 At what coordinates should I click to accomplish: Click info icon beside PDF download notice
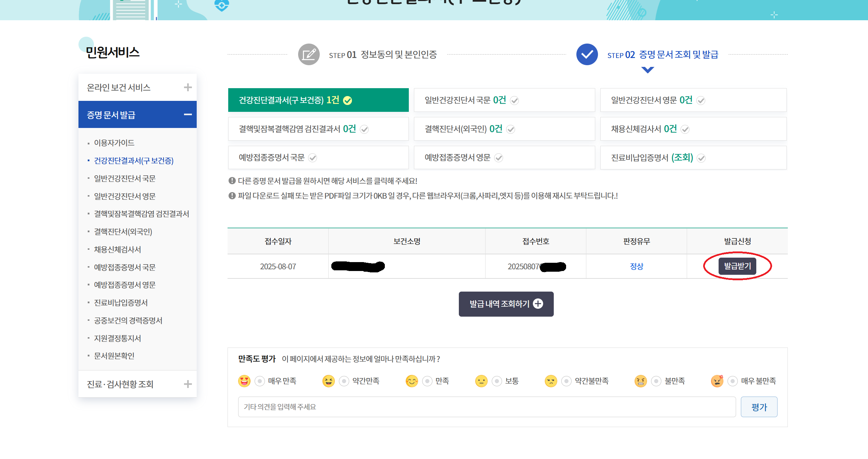(x=232, y=196)
